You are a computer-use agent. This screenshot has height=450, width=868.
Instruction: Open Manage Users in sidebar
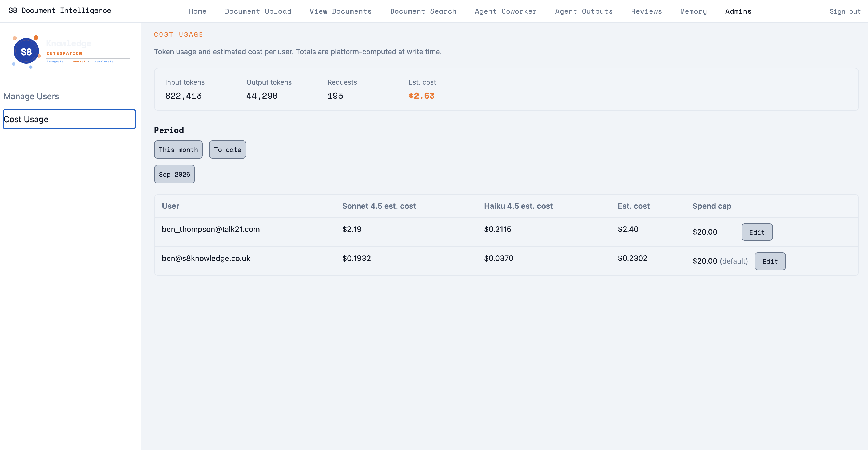(31, 96)
